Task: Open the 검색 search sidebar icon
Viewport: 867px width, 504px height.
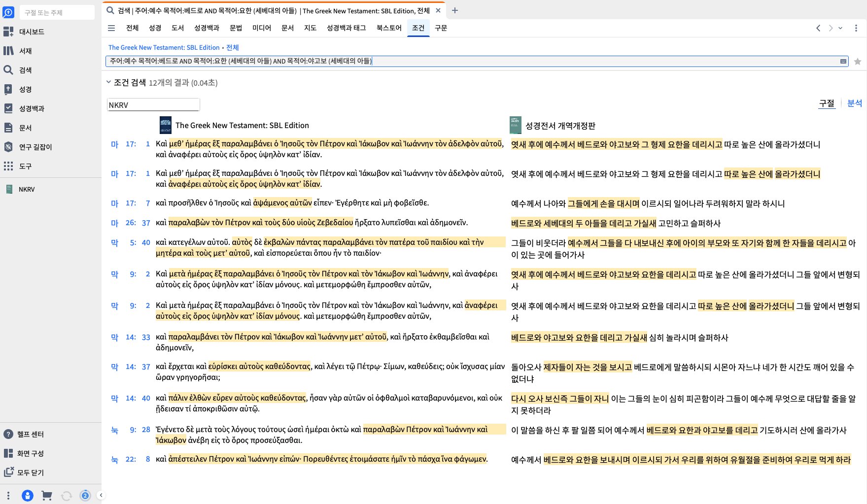Action: coord(8,70)
